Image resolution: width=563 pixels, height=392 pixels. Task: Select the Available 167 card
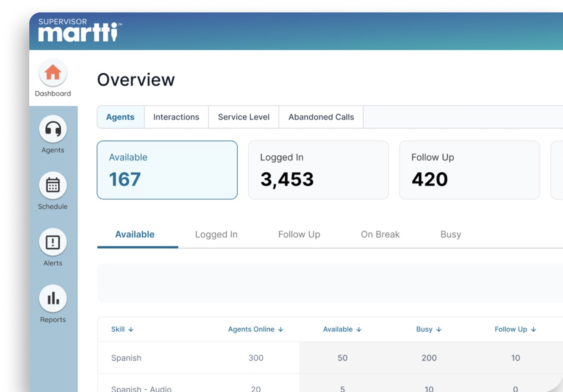pyautogui.click(x=167, y=170)
